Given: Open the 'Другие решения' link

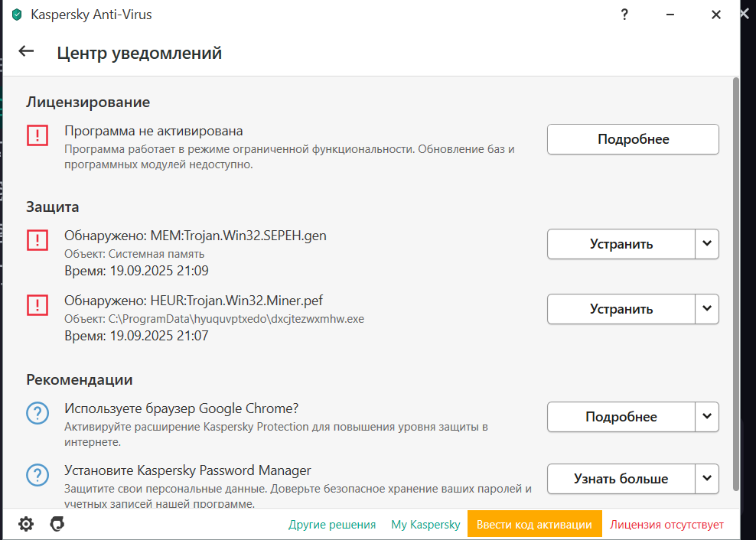Looking at the screenshot, I should click(x=332, y=525).
